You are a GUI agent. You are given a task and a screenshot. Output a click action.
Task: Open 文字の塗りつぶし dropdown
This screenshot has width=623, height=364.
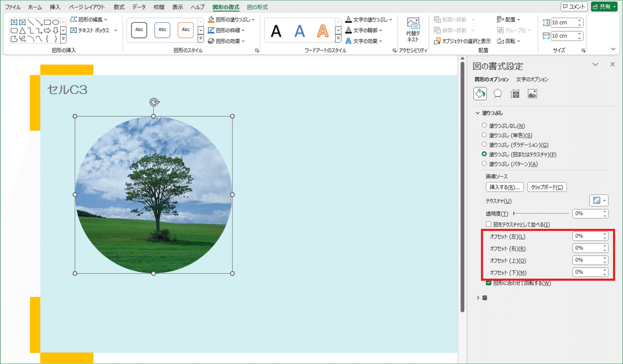click(368, 20)
